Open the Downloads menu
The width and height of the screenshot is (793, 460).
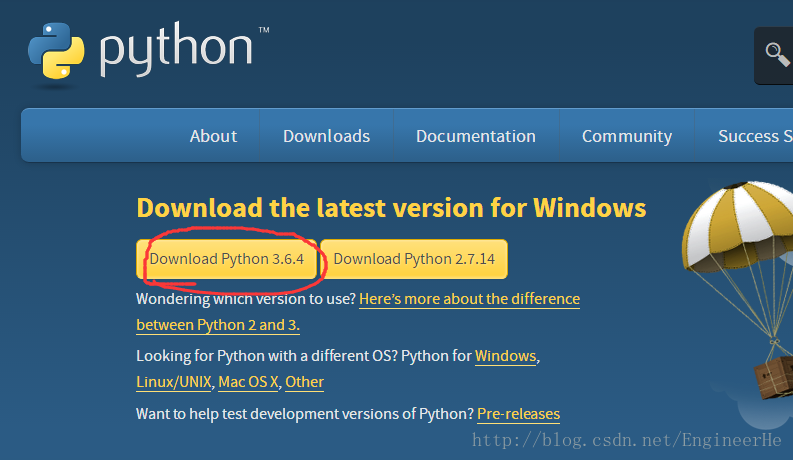point(326,135)
